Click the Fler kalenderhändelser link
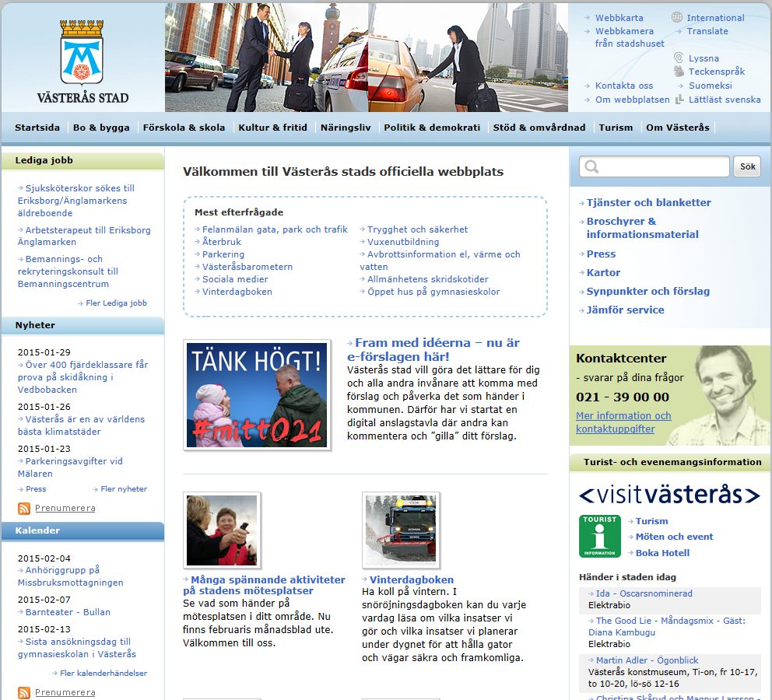The width and height of the screenshot is (772, 700). pos(104,673)
